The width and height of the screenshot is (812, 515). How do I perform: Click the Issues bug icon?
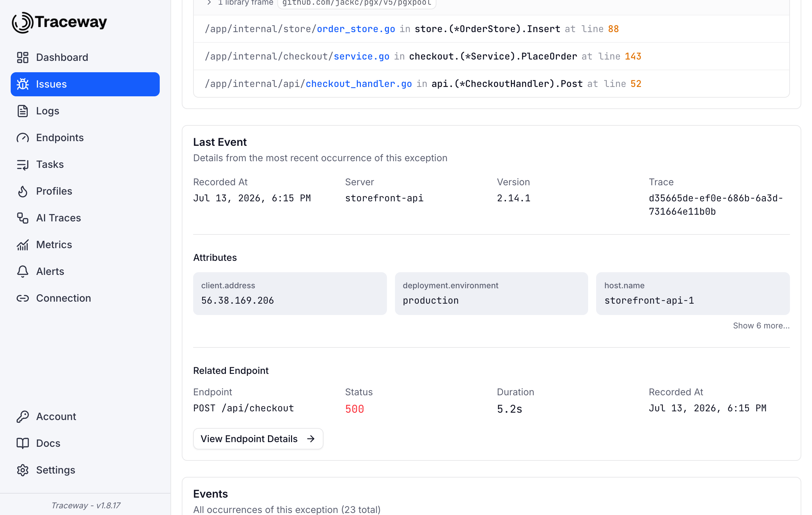pos(23,84)
